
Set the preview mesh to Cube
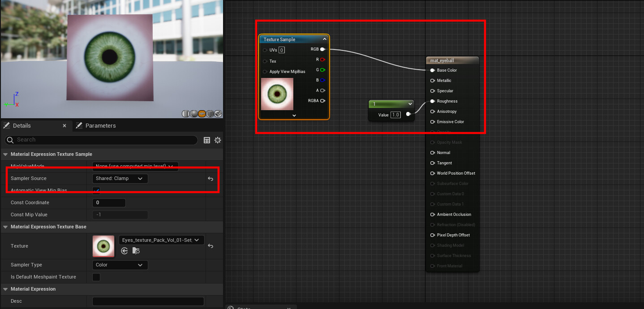click(x=210, y=114)
